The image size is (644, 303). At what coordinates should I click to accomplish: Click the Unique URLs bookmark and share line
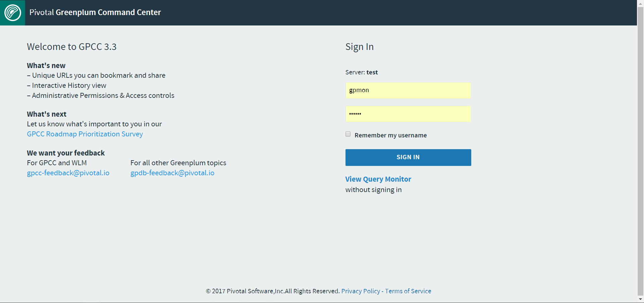coord(96,75)
